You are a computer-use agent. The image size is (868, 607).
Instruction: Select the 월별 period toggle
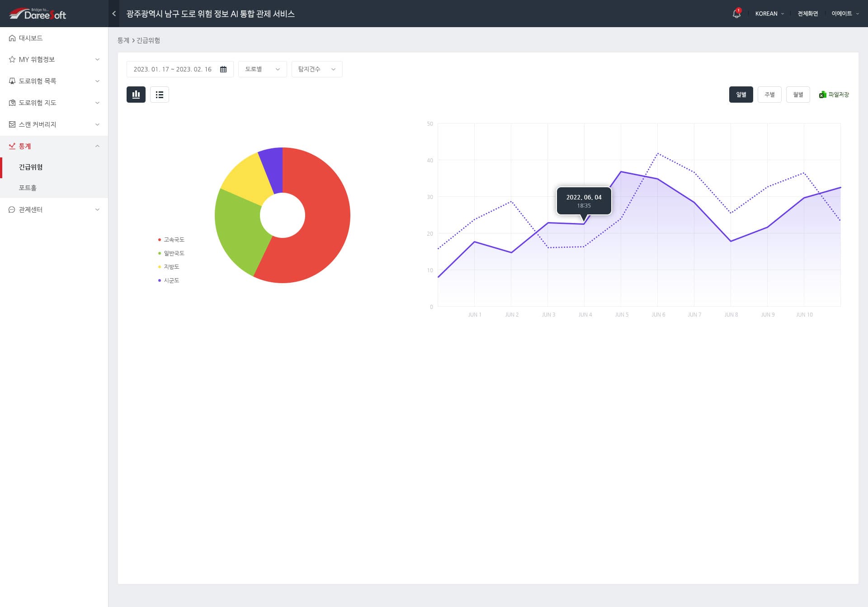click(x=797, y=95)
